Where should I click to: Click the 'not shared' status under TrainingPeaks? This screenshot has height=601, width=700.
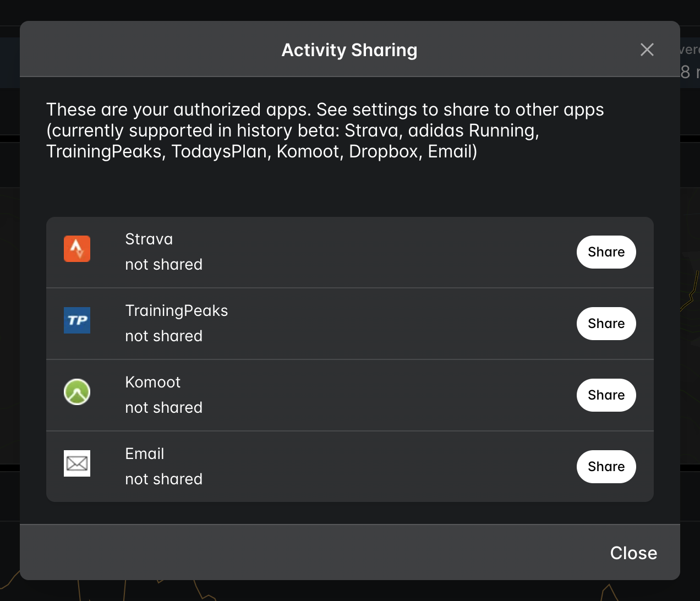coord(164,336)
